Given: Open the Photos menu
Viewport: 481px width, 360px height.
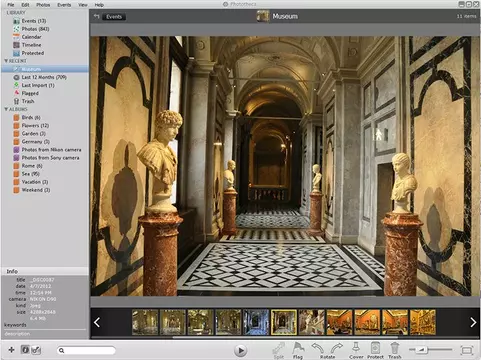Looking at the screenshot, I should (43, 5).
